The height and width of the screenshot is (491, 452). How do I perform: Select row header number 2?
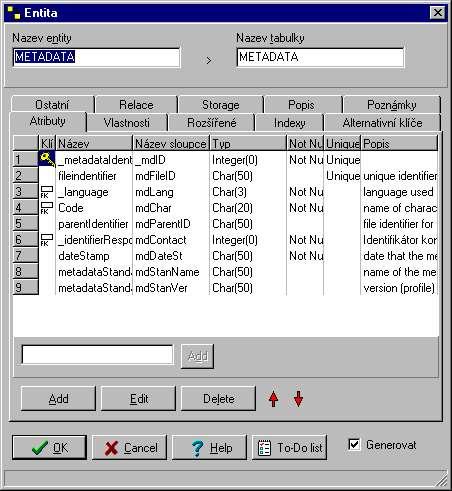26,175
